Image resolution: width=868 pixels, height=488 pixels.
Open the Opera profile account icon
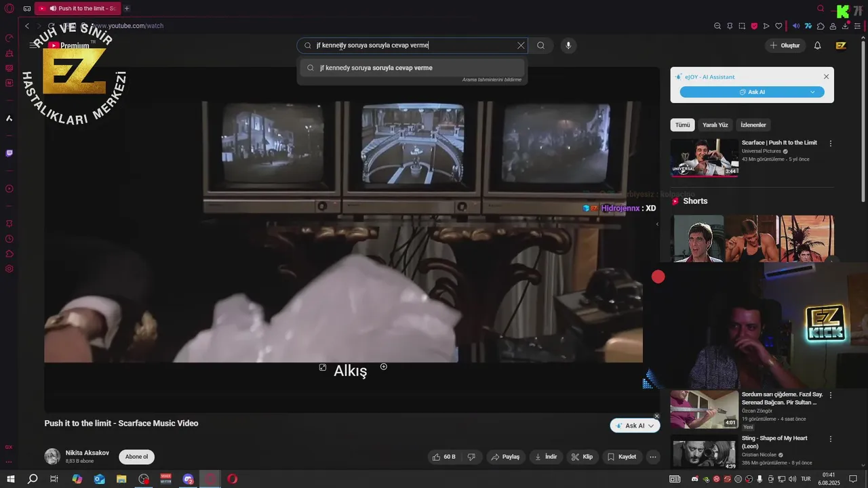click(833, 26)
